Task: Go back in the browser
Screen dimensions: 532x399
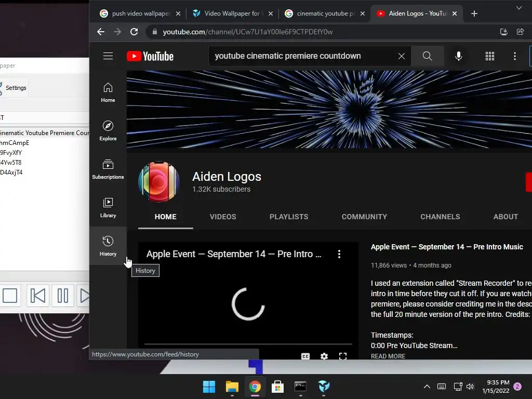Action: tap(101, 32)
